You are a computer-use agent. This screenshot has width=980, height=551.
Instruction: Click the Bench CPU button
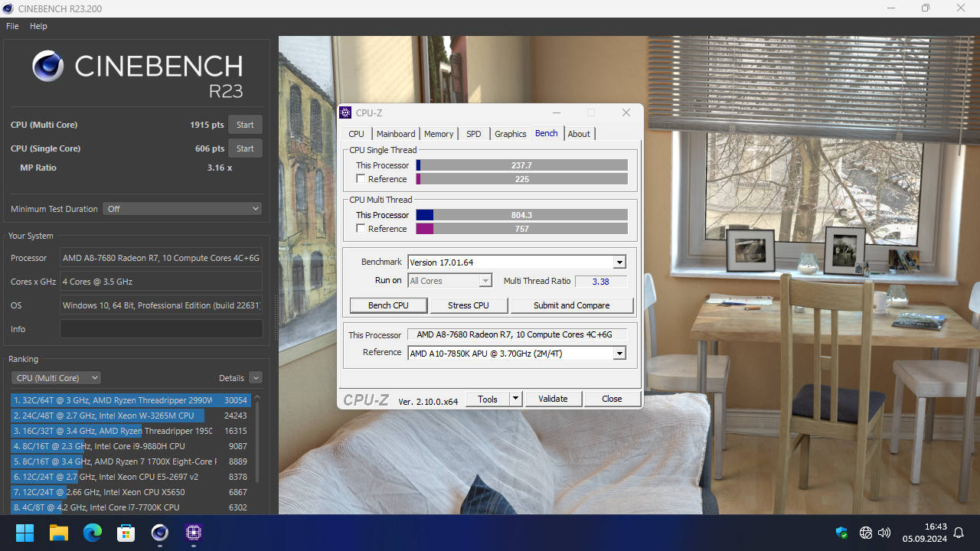click(388, 305)
